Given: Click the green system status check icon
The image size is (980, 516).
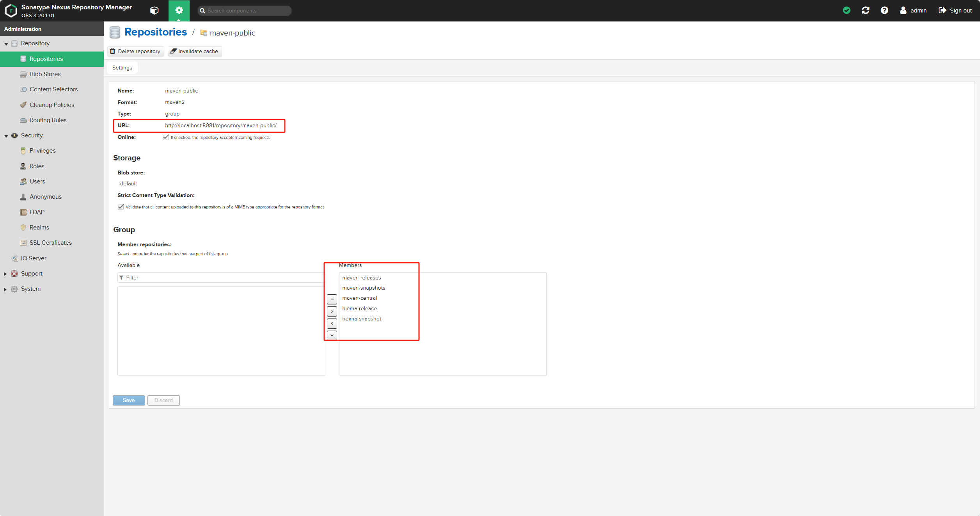Looking at the screenshot, I should point(847,11).
